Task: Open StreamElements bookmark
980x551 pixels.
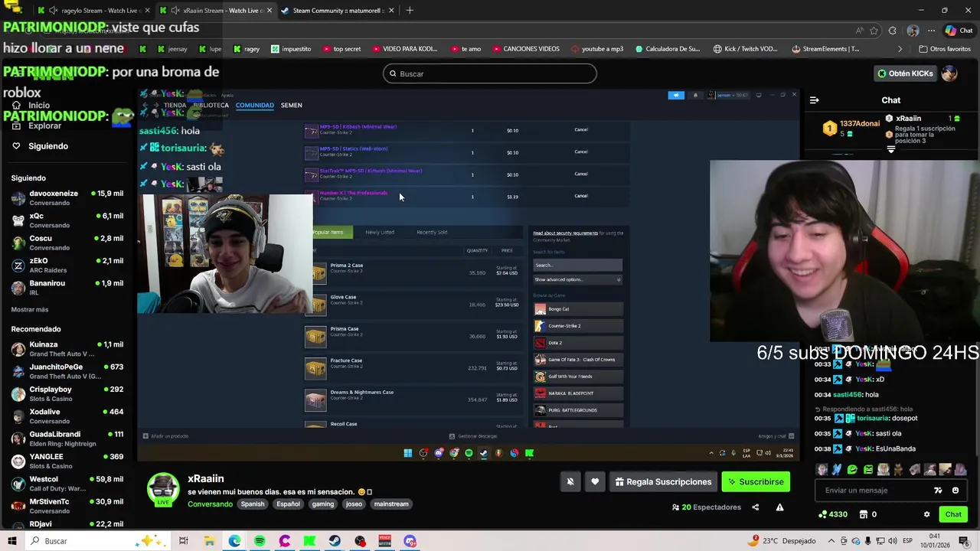Action: coord(825,49)
